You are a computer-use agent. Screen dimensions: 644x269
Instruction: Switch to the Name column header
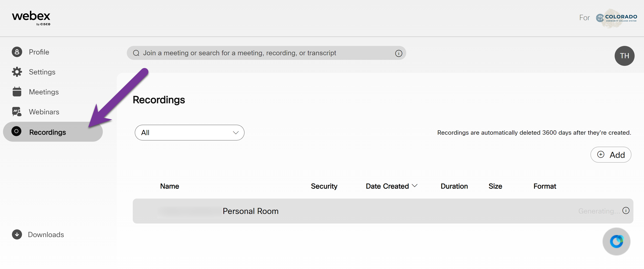pyautogui.click(x=169, y=186)
